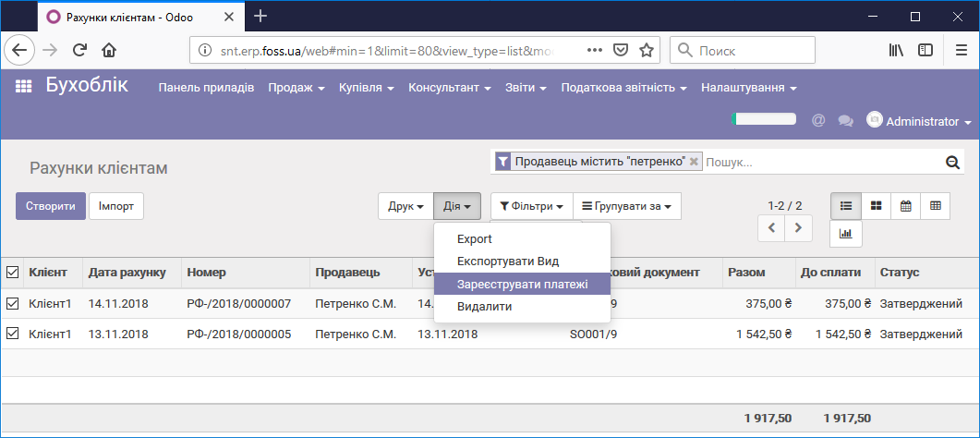
Task: Switch to pivot table view
Action: click(x=935, y=206)
